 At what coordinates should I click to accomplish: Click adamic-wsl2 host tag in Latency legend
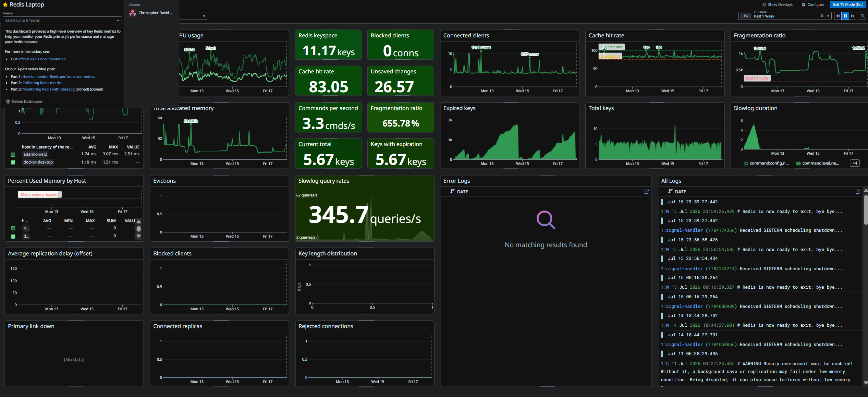click(35, 154)
